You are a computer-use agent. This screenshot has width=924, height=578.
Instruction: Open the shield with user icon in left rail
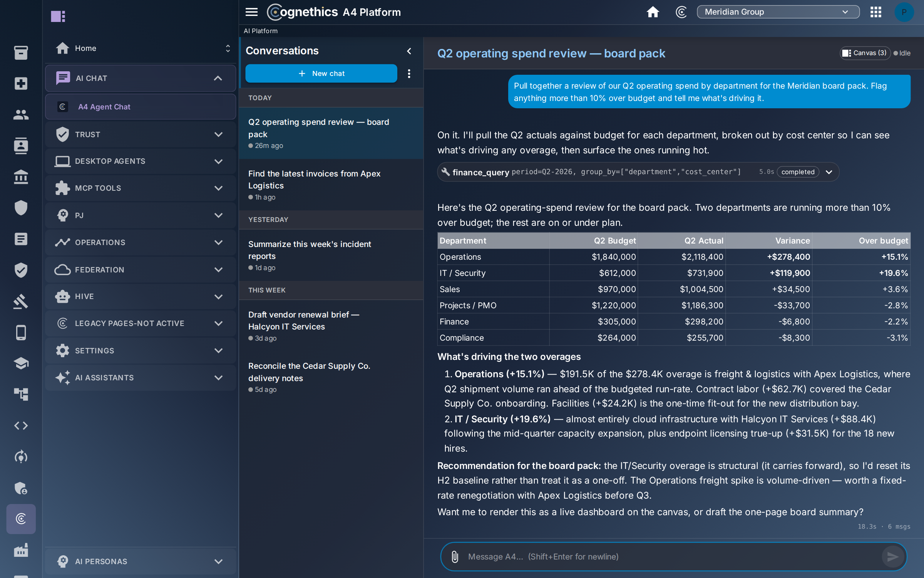21,488
